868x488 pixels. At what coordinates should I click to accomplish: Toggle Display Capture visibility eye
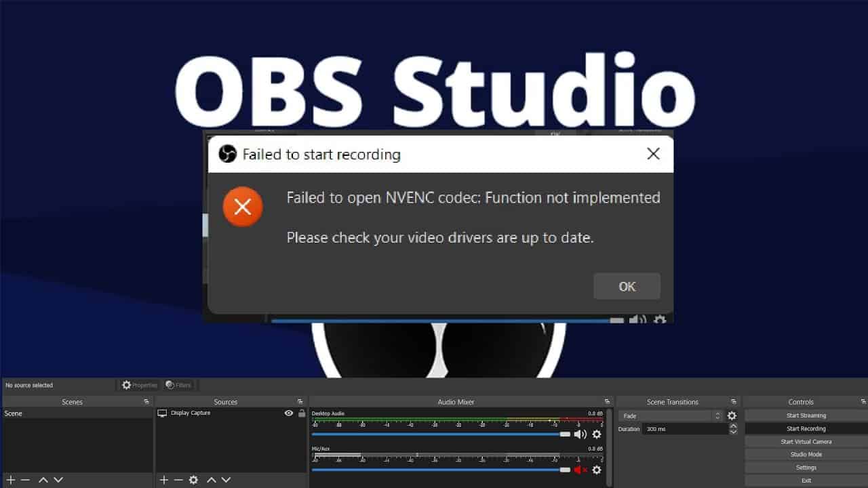pos(289,413)
